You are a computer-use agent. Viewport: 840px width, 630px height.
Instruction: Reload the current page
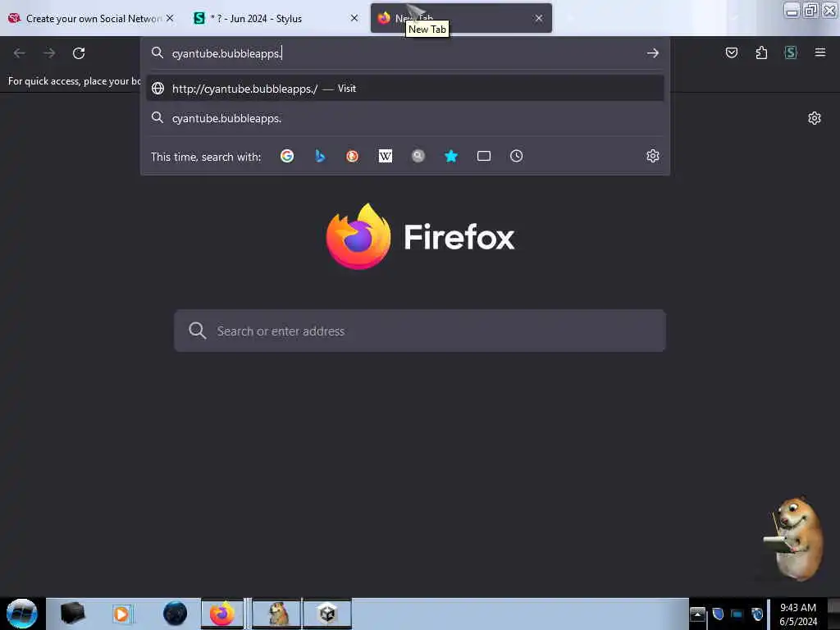tap(79, 53)
